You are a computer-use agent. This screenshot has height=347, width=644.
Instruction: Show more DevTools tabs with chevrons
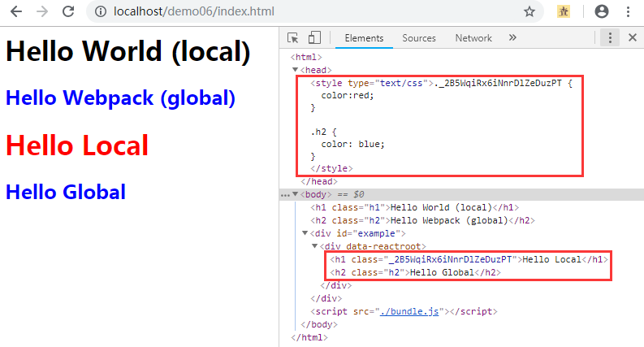tap(512, 38)
